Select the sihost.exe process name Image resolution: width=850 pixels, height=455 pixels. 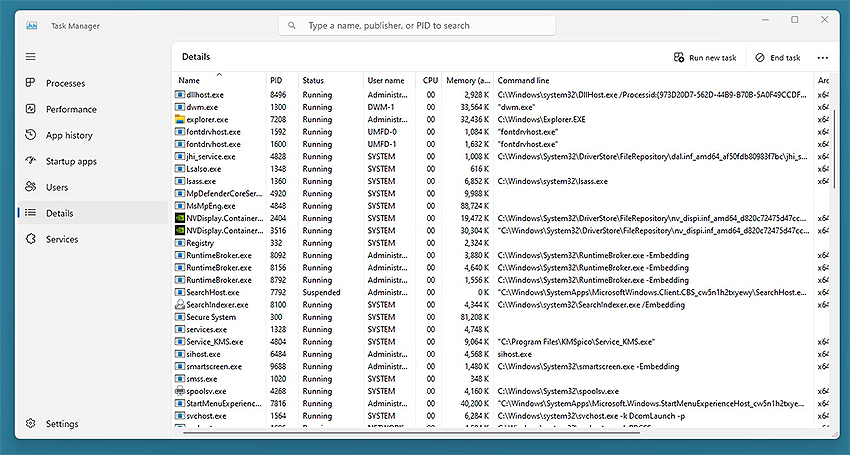[x=203, y=354]
